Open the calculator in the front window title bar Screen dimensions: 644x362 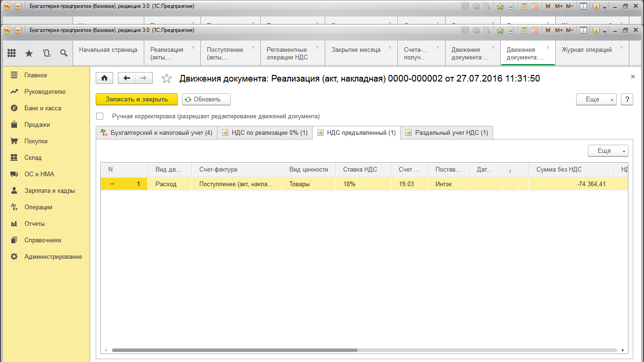(524, 30)
